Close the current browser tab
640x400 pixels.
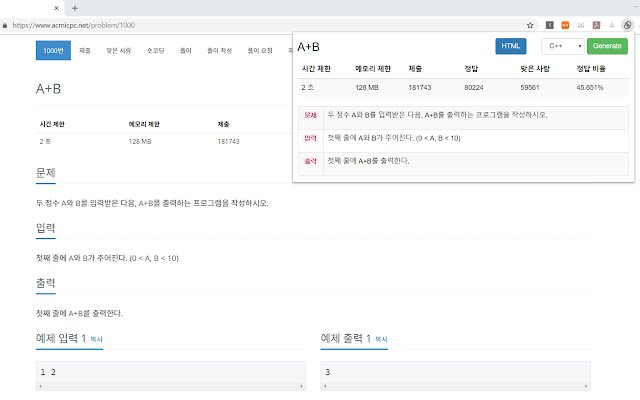tap(56, 8)
